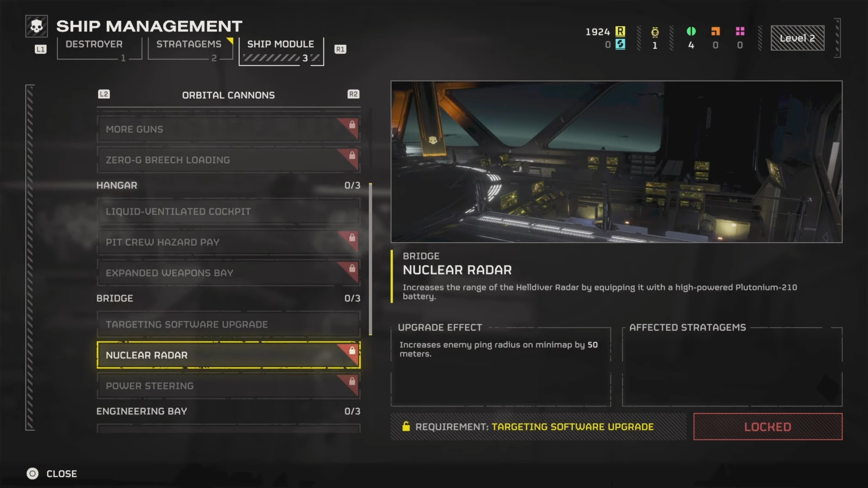Click the lock icon on Nuclear Radar

[x=352, y=350]
